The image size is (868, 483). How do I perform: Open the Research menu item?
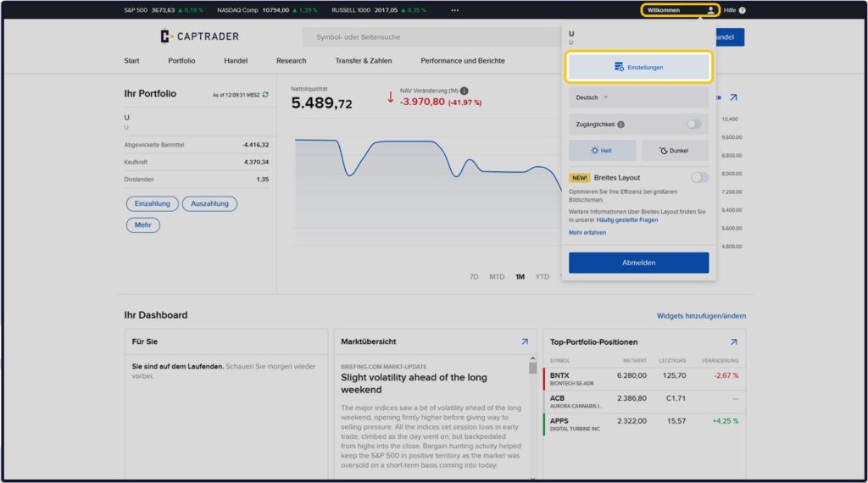click(292, 61)
